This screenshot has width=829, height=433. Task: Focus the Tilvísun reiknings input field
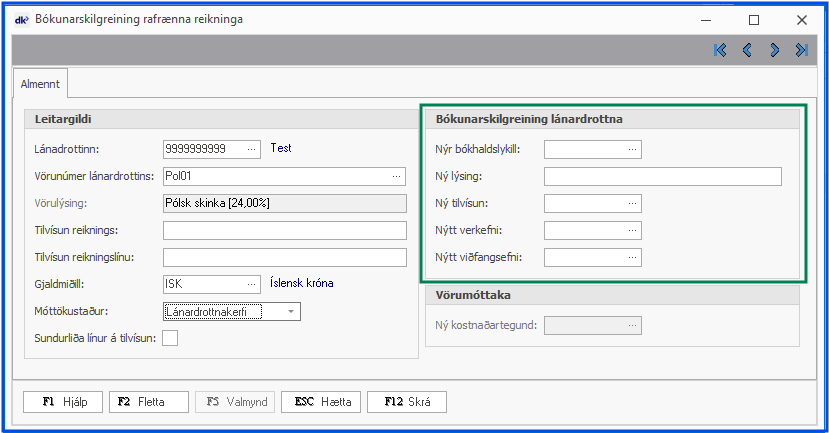click(284, 231)
